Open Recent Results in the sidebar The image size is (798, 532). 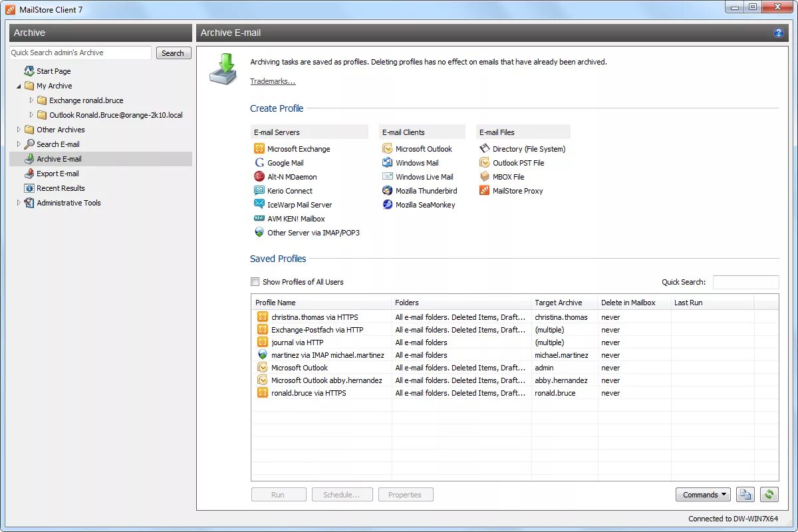61,188
